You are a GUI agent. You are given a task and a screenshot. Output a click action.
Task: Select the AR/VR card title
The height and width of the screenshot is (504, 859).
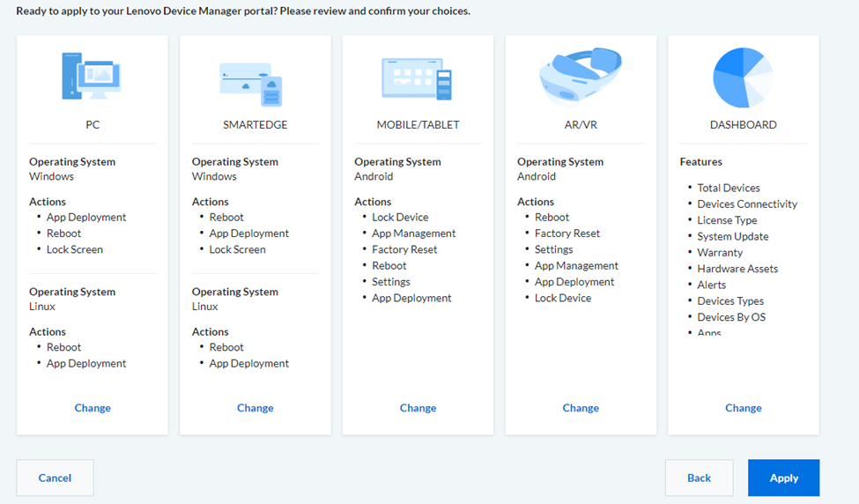pos(581,125)
